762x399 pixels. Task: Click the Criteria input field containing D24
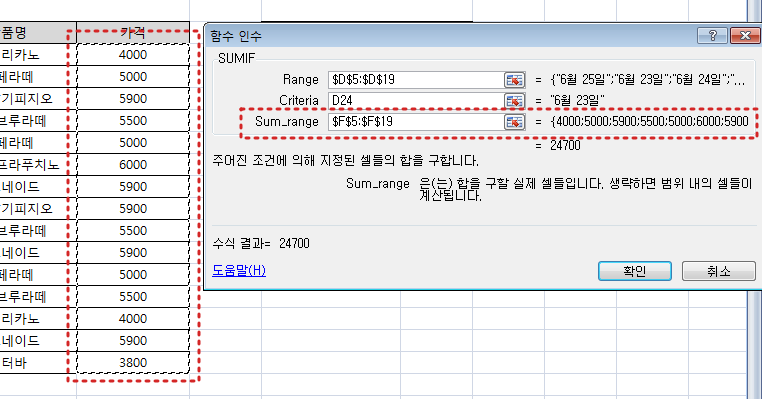pos(416,101)
